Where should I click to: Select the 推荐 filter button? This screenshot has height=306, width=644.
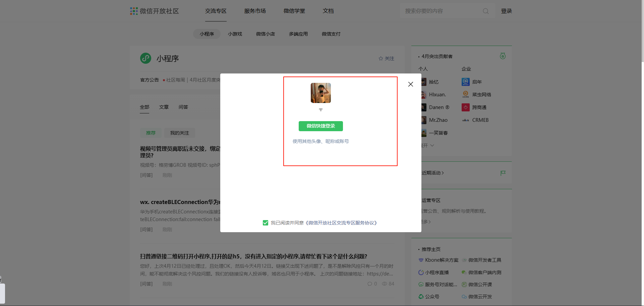(151, 133)
